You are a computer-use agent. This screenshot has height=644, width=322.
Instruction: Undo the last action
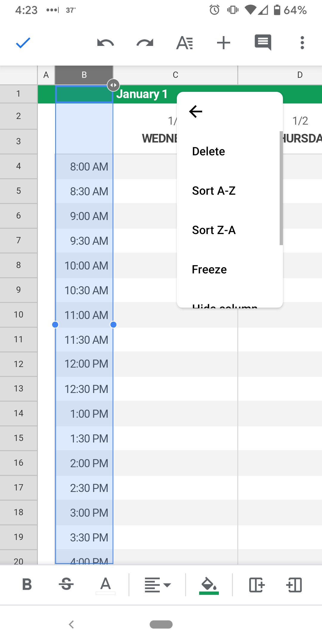[106, 43]
